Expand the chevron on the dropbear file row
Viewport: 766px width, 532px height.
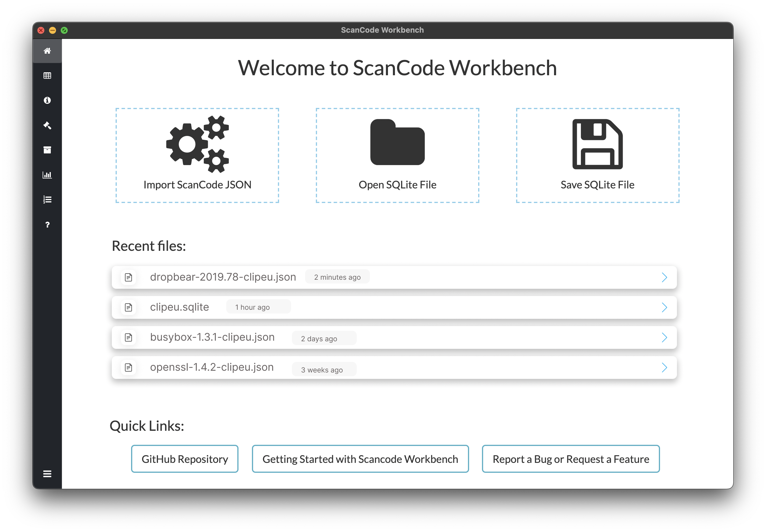tap(665, 277)
